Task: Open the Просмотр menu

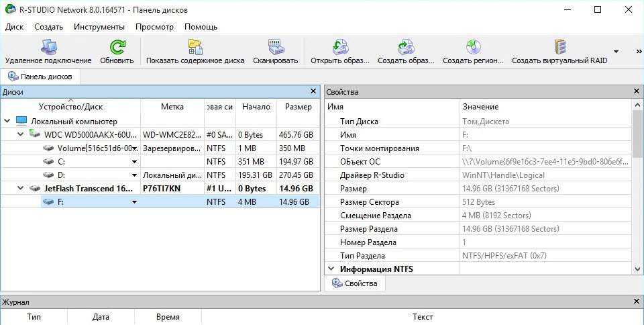Action: pos(154,27)
